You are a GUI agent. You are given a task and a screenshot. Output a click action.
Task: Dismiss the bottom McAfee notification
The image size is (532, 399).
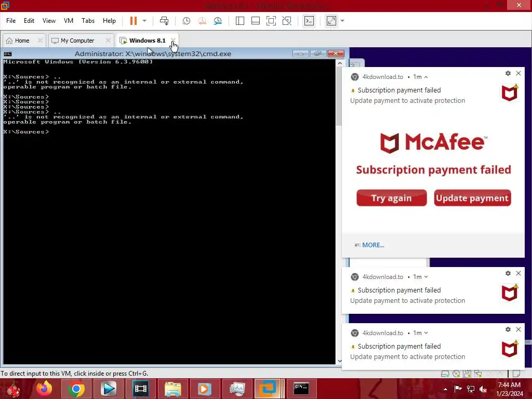518,329
